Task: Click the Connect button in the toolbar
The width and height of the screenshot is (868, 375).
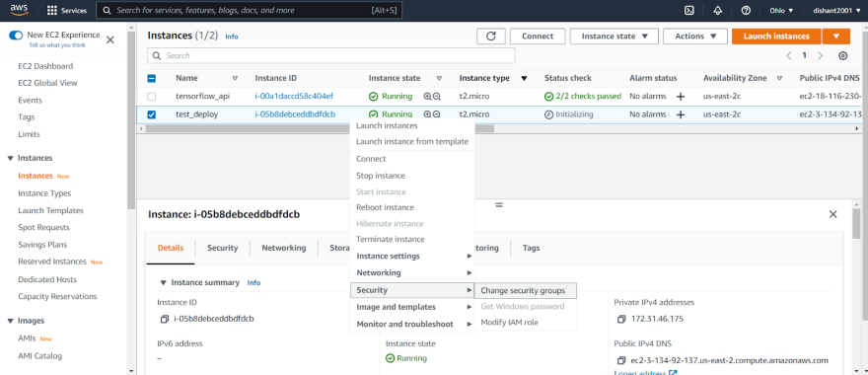Action: pos(538,36)
